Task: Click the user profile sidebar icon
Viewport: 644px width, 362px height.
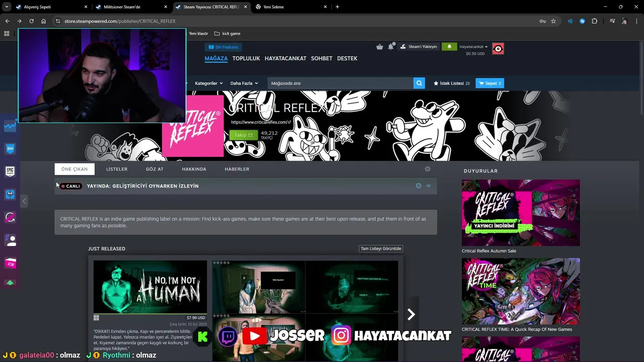Action: click(x=10, y=240)
